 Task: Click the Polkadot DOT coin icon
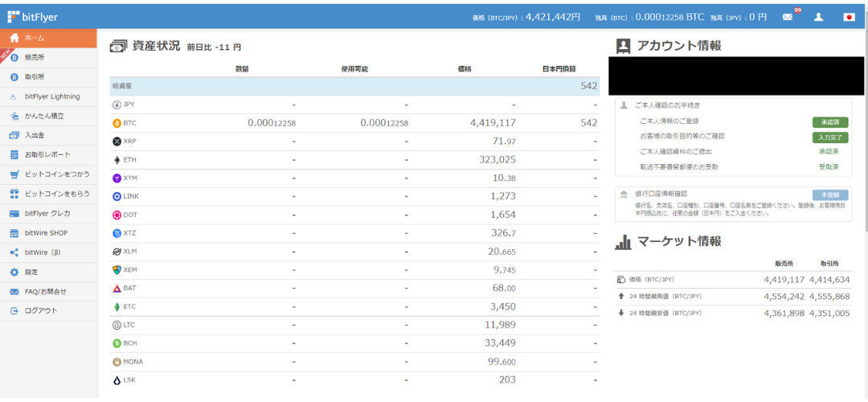pyautogui.click(x=117, y=215)
